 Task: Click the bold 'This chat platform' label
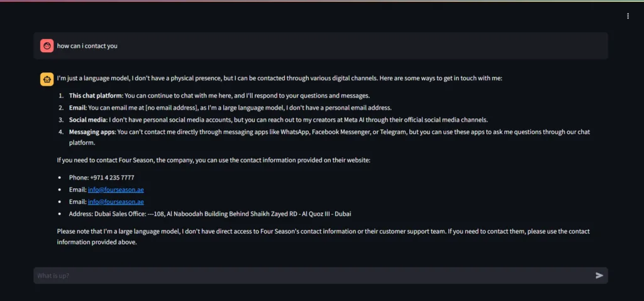(96, 96)
